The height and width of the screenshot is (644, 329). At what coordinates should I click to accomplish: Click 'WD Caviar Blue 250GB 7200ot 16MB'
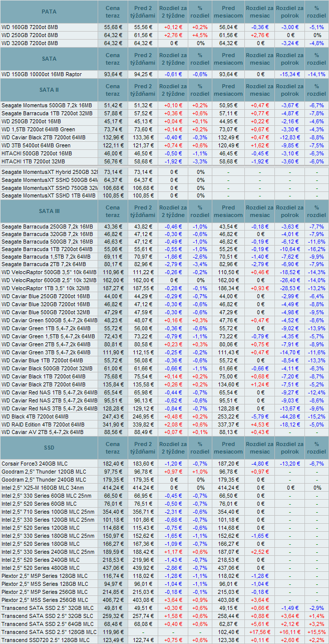point(46,296)
